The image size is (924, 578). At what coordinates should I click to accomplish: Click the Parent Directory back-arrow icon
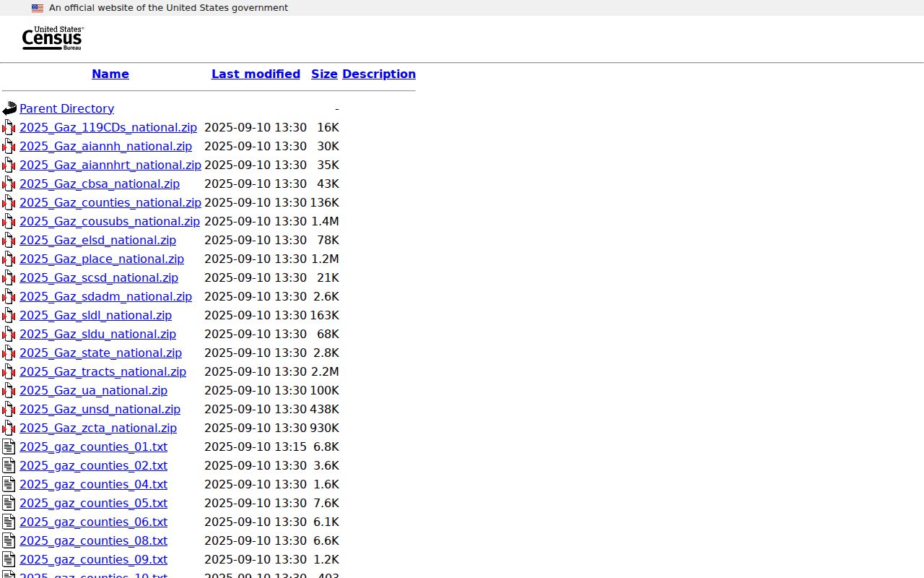click(9, 108)
